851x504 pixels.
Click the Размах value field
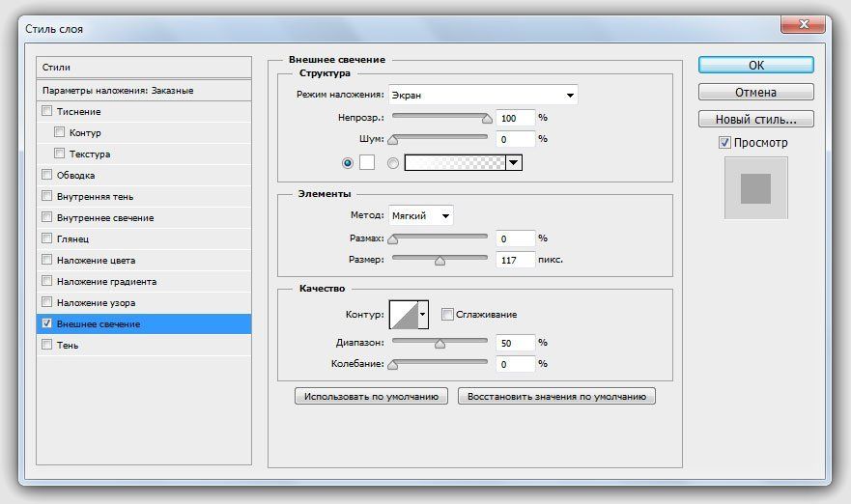point(516,238)
